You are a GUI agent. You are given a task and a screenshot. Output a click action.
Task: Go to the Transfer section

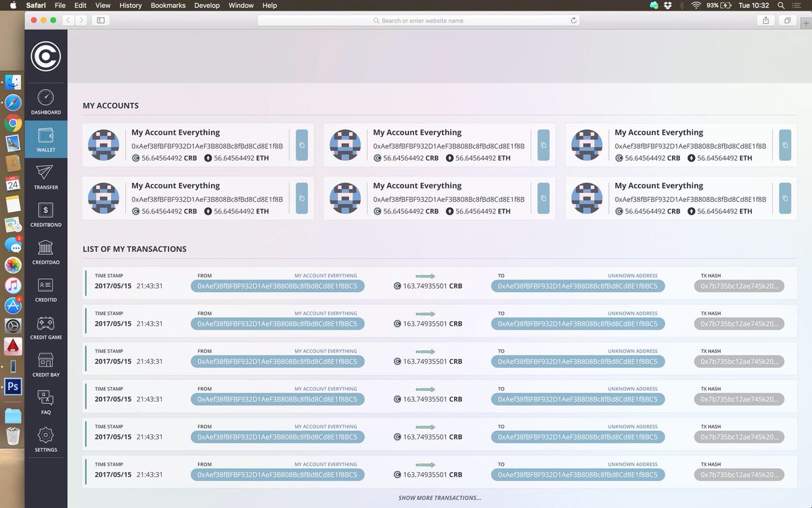[x=46, y=177]
